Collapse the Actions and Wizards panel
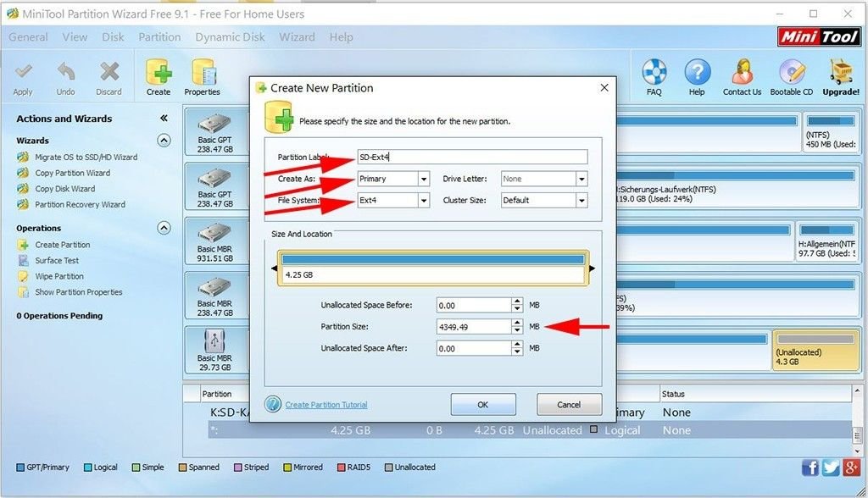This screenshot has width=868, height=498. pos(164,118)
